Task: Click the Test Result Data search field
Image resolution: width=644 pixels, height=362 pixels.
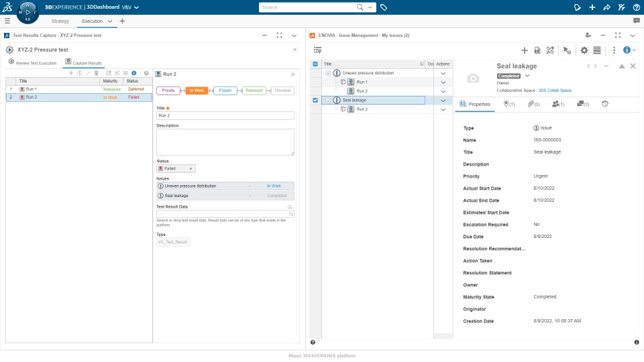Action: tap(225, 214)
